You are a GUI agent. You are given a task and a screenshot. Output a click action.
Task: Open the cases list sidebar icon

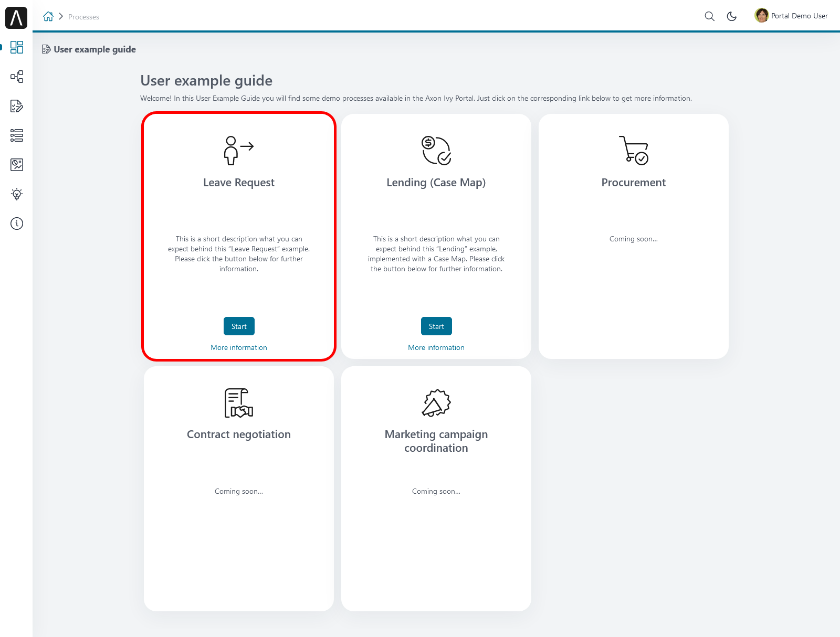[x=17, y=135]
